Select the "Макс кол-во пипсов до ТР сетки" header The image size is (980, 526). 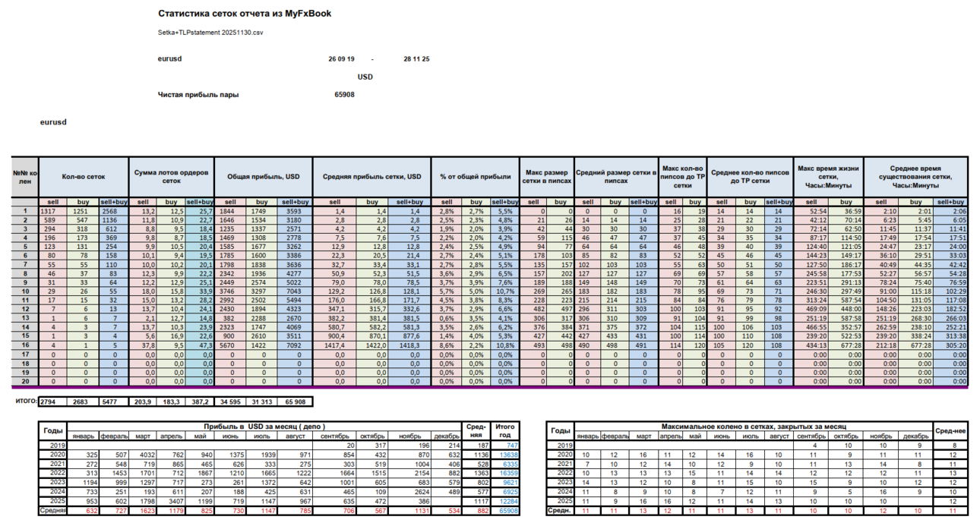pos(682,177)
